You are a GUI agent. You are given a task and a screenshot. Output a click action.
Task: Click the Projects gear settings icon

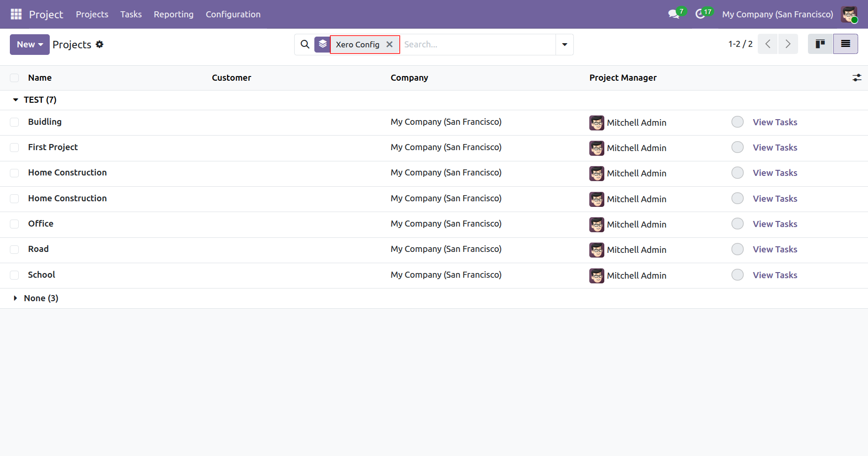click(99, 44)
